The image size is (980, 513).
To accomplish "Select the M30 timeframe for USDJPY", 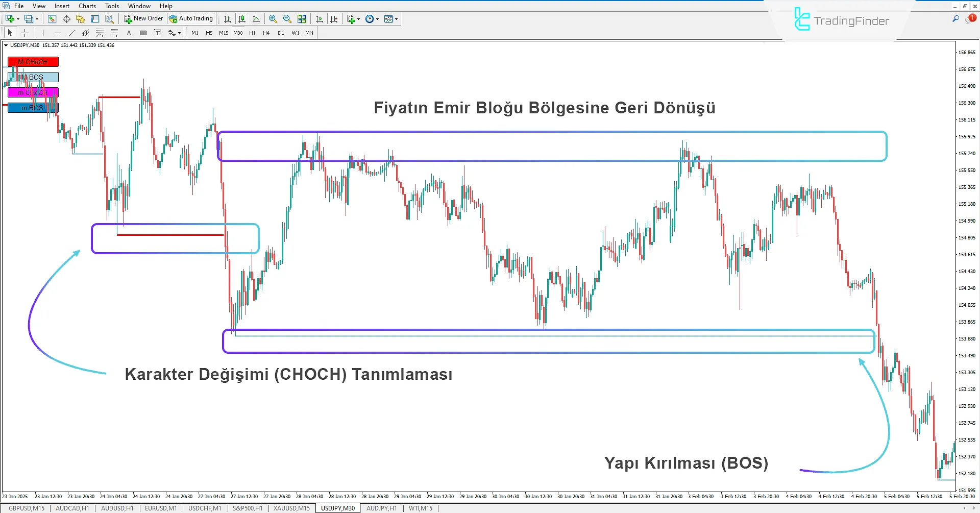I will pos(238,33).
